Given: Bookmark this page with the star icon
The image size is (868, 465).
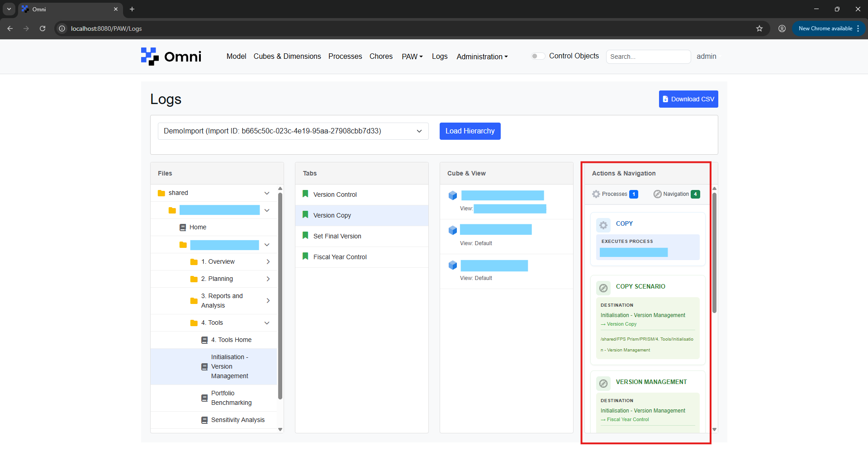Looking at the screenshot, I should pos(759,28).
